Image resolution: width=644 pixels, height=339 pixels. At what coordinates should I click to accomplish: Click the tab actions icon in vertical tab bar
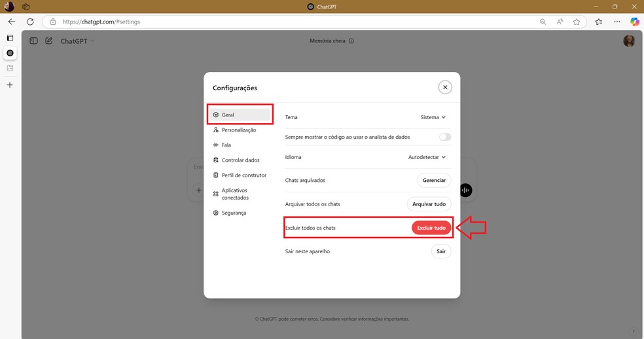pyautogui.click(x=10, y=38)
